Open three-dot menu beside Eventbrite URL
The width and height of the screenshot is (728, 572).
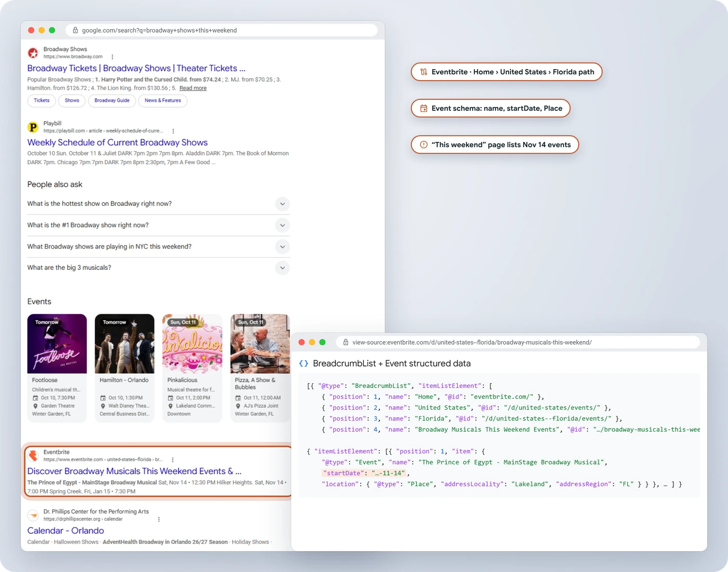click(173, 460)
